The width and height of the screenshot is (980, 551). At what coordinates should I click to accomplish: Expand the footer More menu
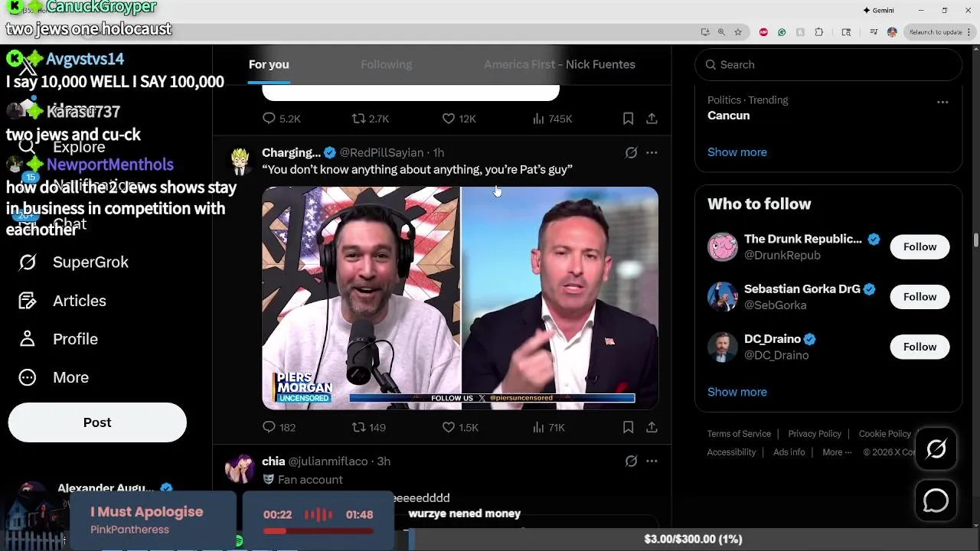(837, 452)
